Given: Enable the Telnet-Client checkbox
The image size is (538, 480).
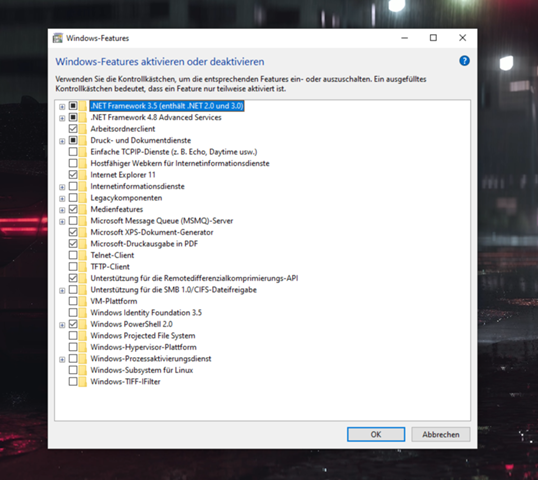Looking at the screenshot, I should pos(73,255).
